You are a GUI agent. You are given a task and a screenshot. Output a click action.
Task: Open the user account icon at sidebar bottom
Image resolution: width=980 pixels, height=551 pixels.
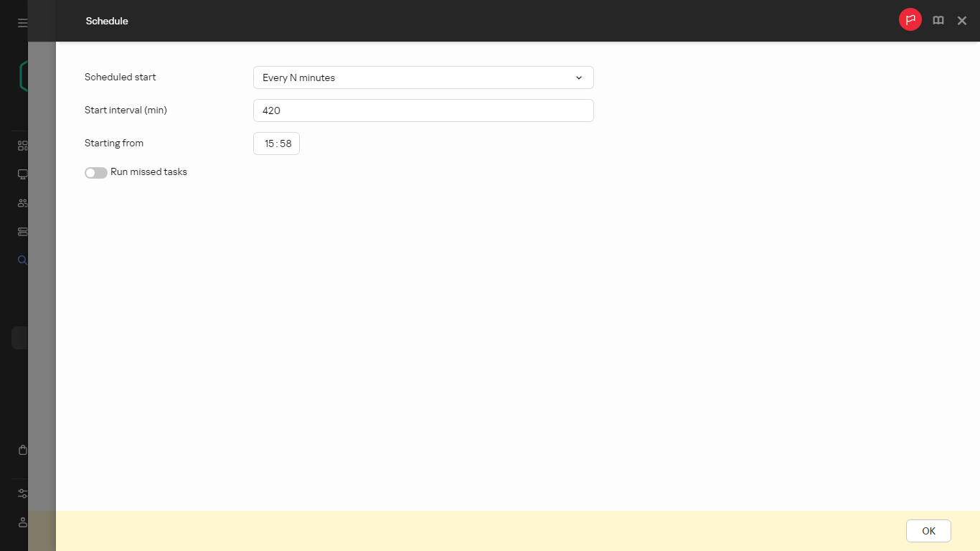[x=22, y=522]
